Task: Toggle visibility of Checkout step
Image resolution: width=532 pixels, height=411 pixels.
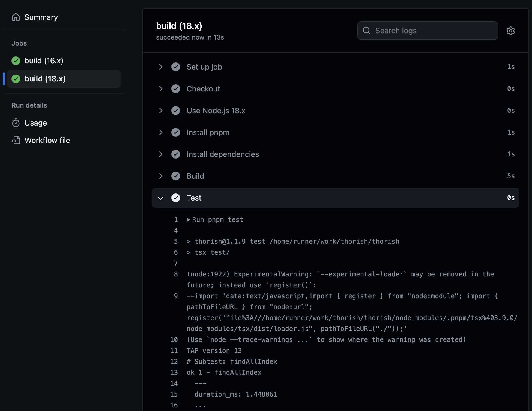Action: (x=160, y=88)
